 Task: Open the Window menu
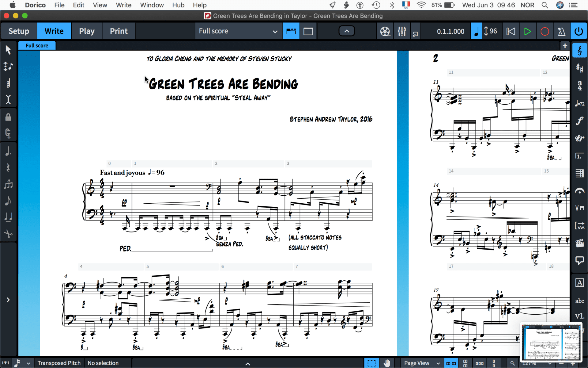coord(152,5)
